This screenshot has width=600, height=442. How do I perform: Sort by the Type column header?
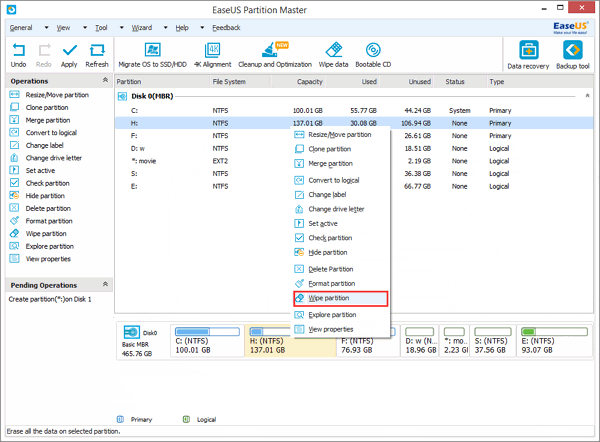(x=540, y=82)
